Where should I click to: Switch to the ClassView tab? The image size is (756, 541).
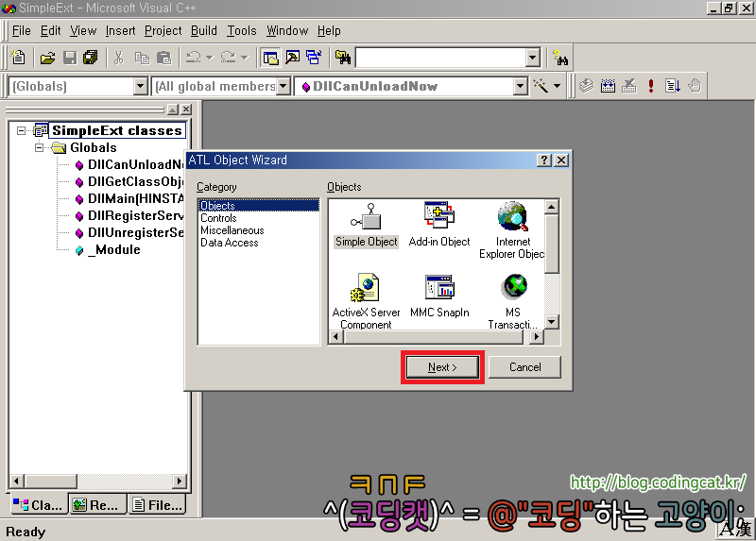(x=38, y=504)
